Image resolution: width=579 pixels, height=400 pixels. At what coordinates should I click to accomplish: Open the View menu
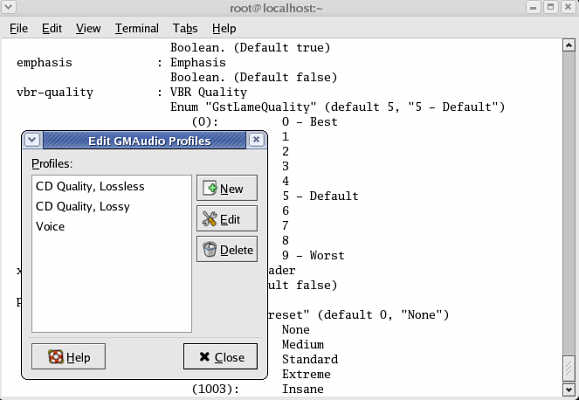88,28
